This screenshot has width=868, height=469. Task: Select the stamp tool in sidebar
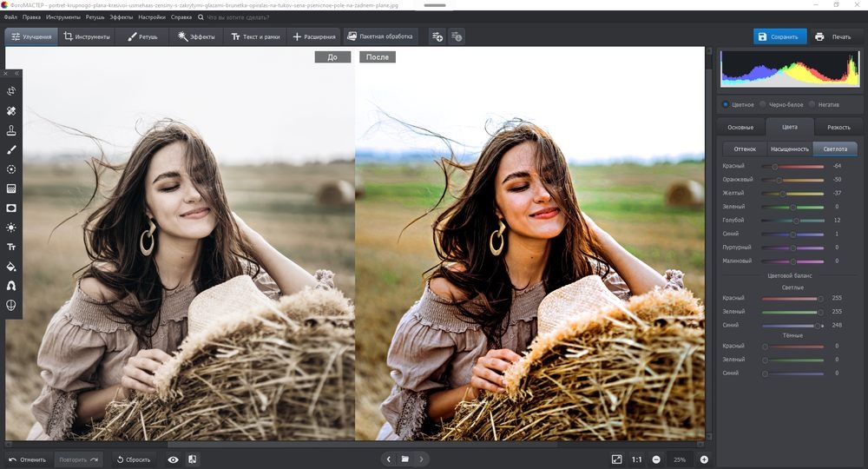coord(11,130)
